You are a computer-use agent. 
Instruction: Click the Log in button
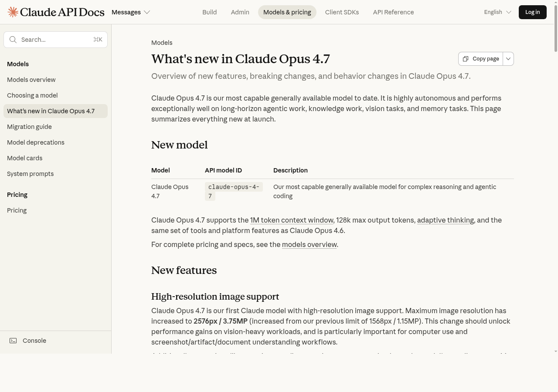tap(532, 12)
